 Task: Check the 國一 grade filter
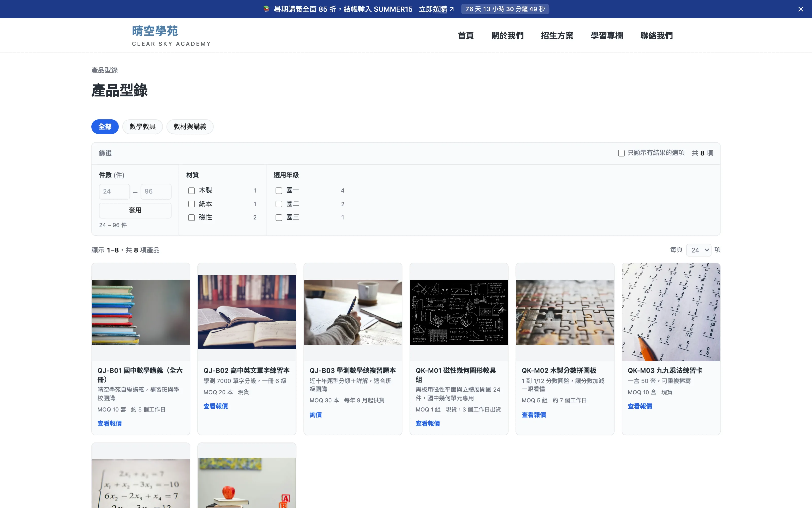[x=279, y=191]
